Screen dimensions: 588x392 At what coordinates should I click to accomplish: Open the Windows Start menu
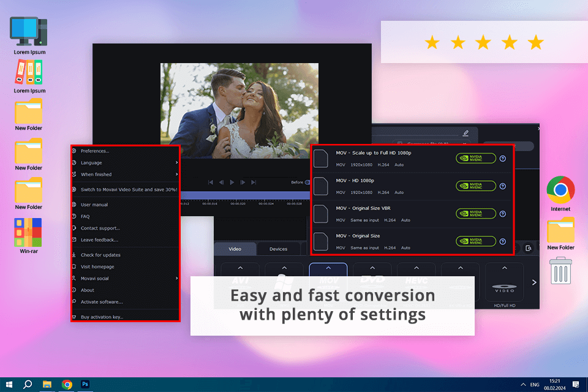click(9, 385)
